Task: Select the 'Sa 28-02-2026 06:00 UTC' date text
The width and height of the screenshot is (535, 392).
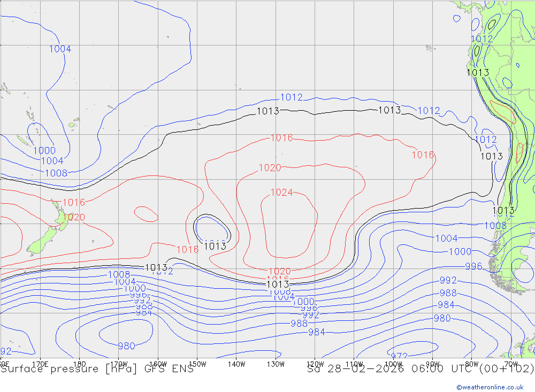Action: point(391,369)
